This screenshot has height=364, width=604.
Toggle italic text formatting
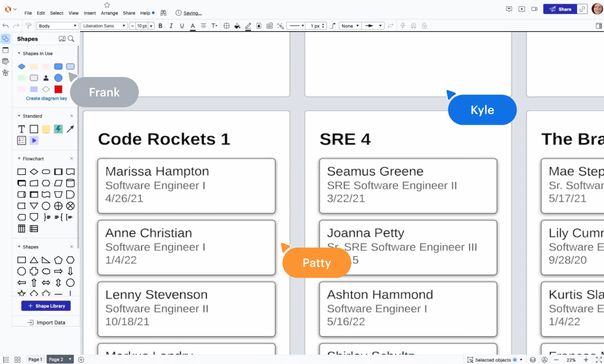pyautogui.click(x=171, y=26)
